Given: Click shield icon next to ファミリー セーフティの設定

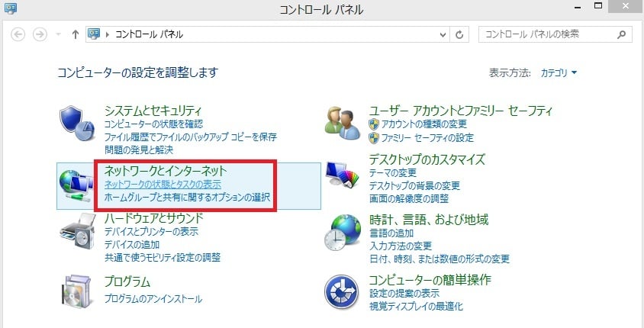Looking at the screenshot, I should (x=374, y=137).
